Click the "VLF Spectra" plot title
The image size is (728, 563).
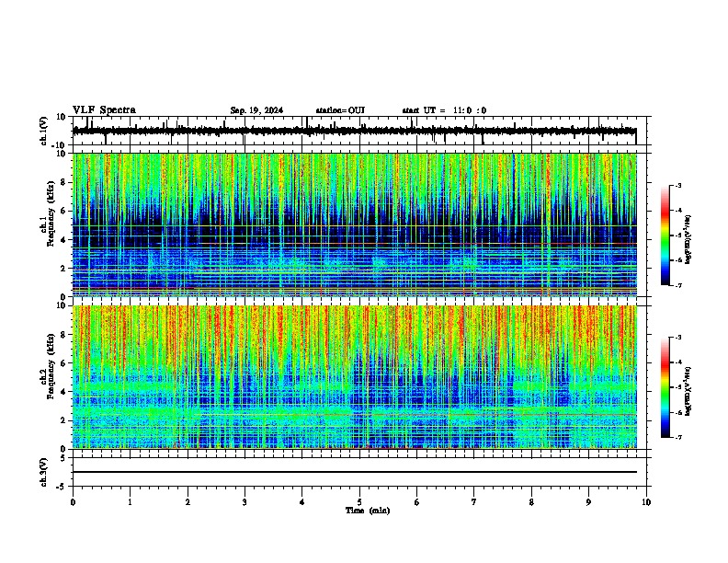[x=104, y=110]
